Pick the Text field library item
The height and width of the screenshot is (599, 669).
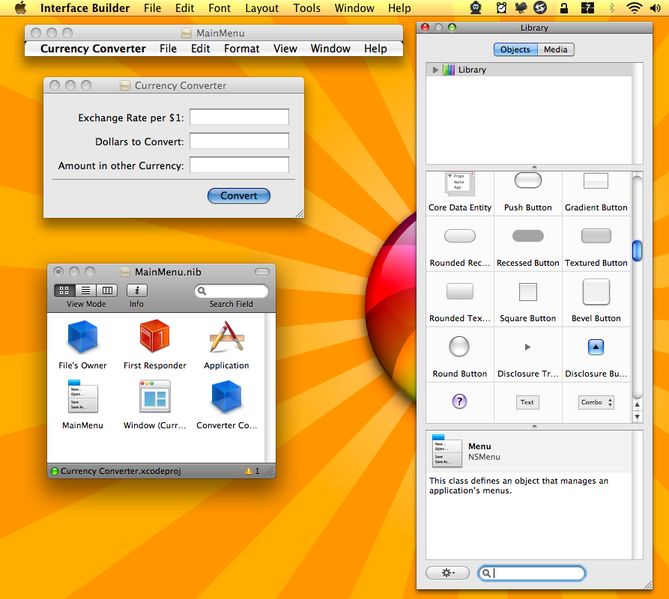(x=527, y=402)
